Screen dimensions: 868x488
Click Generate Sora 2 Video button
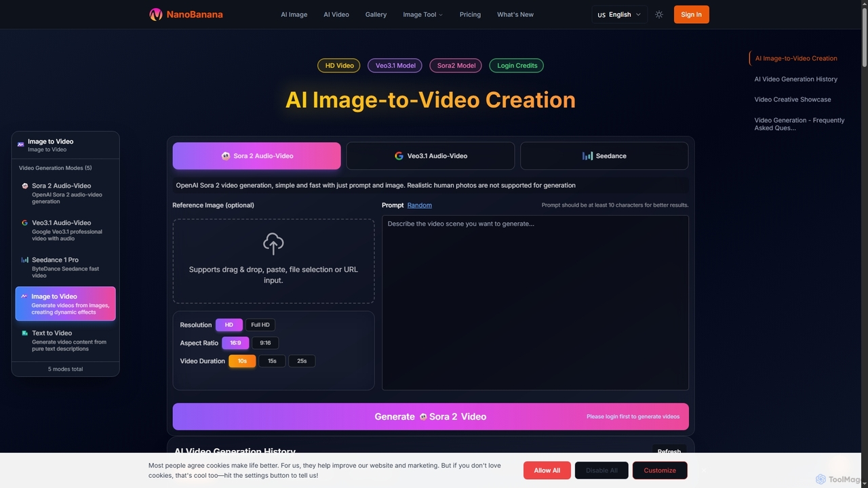pos(431,417)
